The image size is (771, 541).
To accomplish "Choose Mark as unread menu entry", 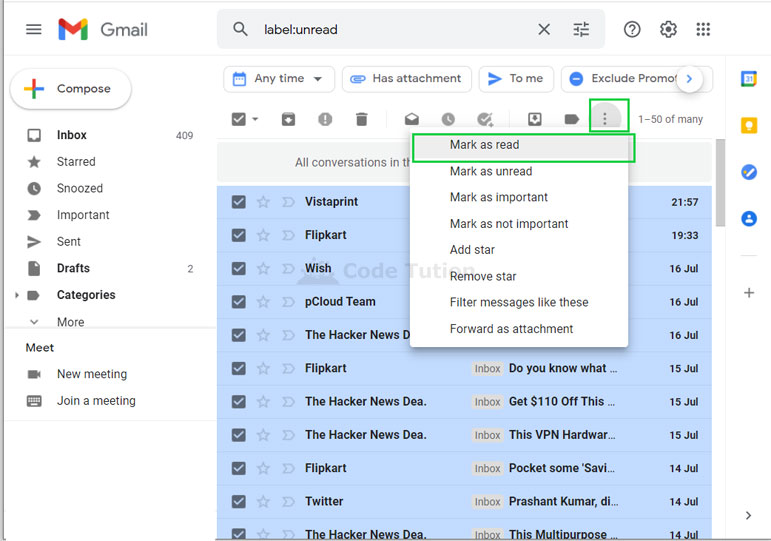I will (519, 171).
